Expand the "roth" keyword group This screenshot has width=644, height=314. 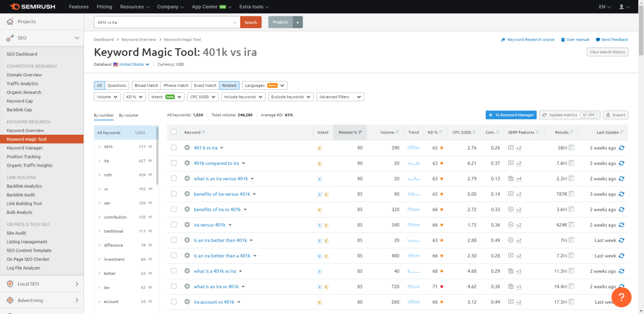[99, 175]
